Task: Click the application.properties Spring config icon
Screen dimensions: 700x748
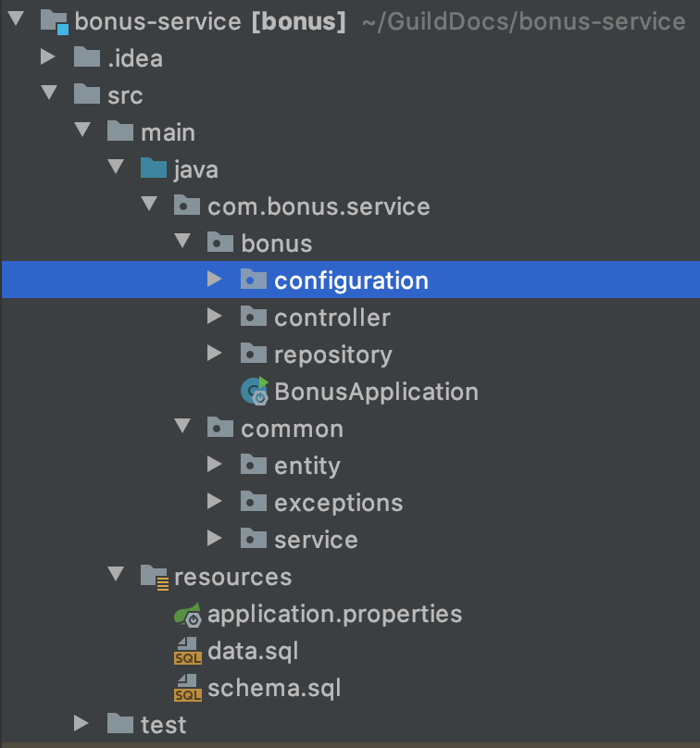Action: pos(187,614)
